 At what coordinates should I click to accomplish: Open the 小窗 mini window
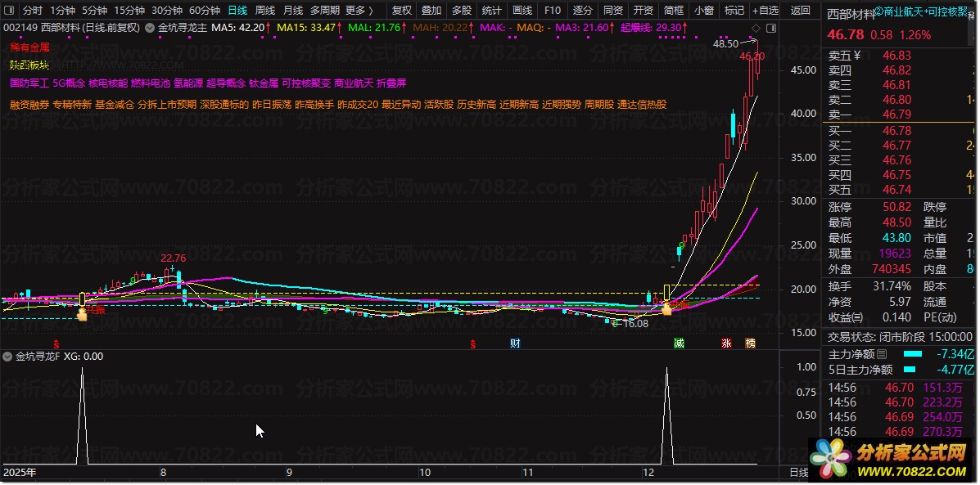pyautogui.click(x=704, y=10)
